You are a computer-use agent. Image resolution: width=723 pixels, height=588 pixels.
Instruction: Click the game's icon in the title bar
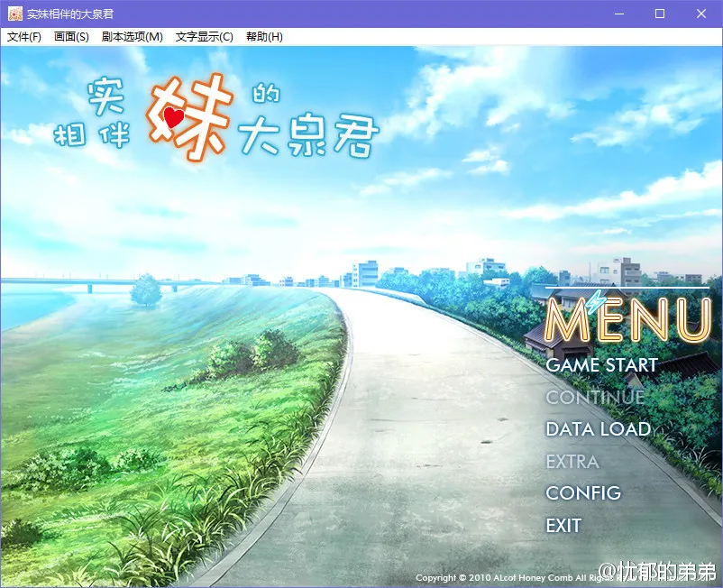click(x=14, y=14)
